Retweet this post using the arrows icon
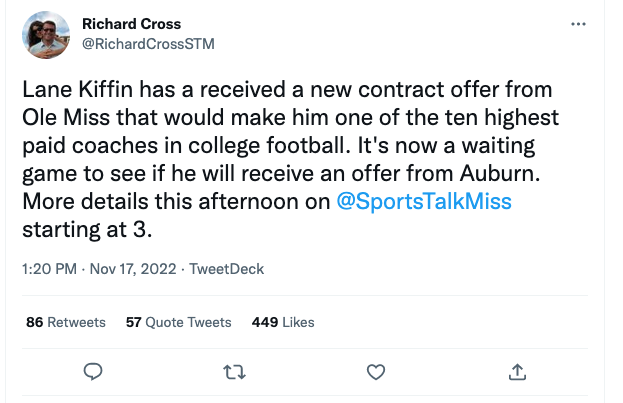This screenshot has height=403, width=623. 233,372
